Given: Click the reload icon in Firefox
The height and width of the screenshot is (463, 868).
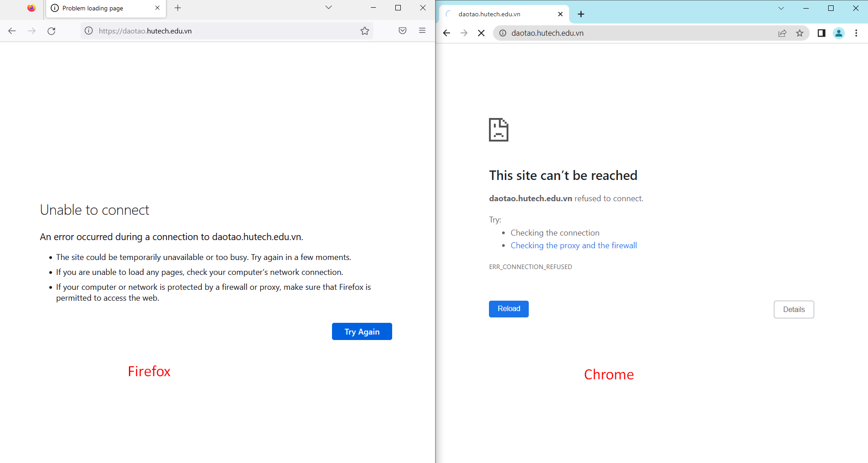Looking at the screenshot, I should pos(51,31).
